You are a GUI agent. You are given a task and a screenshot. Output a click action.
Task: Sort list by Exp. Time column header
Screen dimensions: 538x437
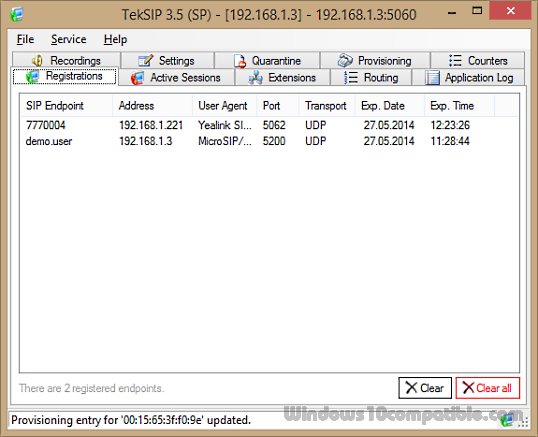[459, 106]
